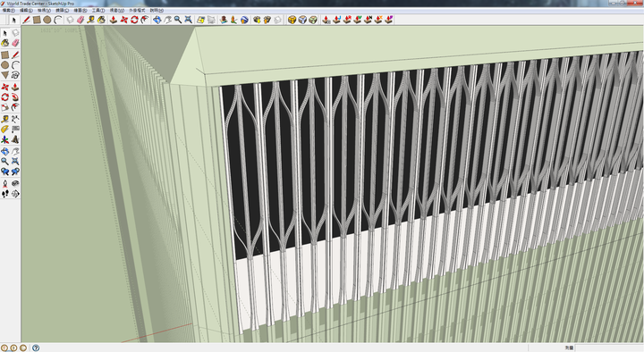Click Joint Push Pull icon with green V
The width and height of the screenshot is (644, 352).
pos(358,20)
